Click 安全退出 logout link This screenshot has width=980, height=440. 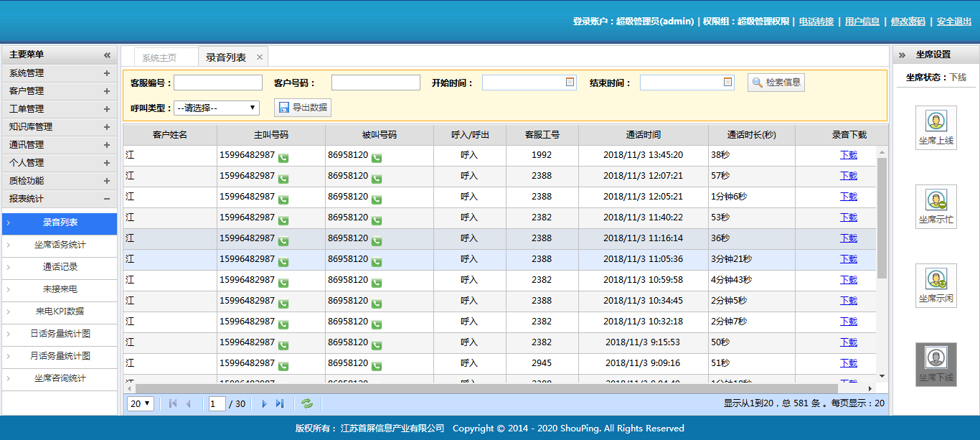pos(954,22)
